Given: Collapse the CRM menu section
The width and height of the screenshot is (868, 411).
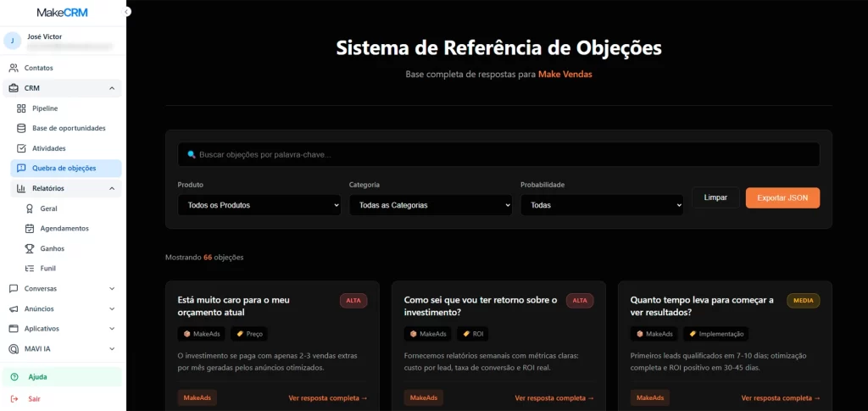Looking at the screenshot, I should (x=112, y=88).
